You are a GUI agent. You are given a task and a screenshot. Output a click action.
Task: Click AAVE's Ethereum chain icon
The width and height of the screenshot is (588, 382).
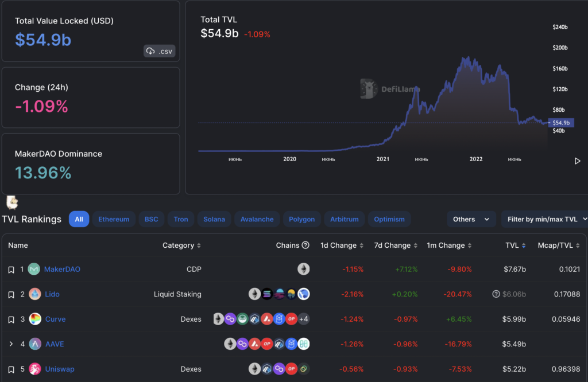(230, 344)
